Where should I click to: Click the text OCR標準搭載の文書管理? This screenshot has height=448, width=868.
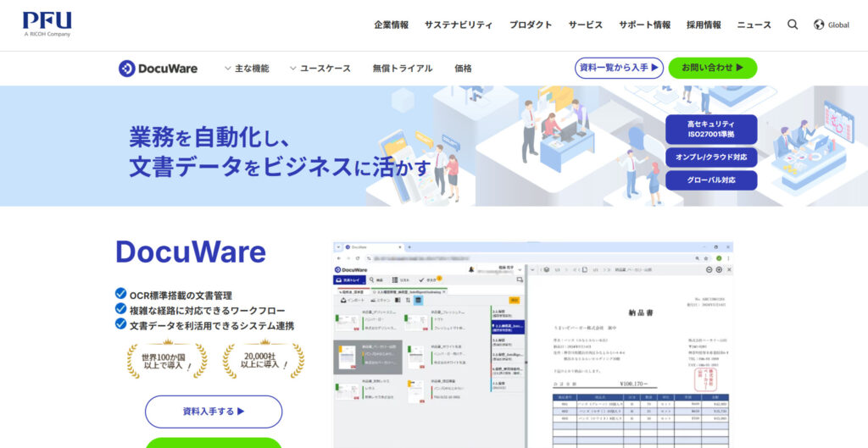[x=181, y=296]
